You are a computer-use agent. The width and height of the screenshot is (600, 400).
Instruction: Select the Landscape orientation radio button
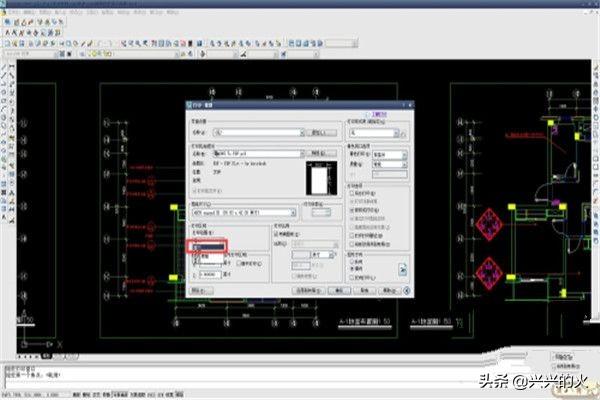(352, 269)
